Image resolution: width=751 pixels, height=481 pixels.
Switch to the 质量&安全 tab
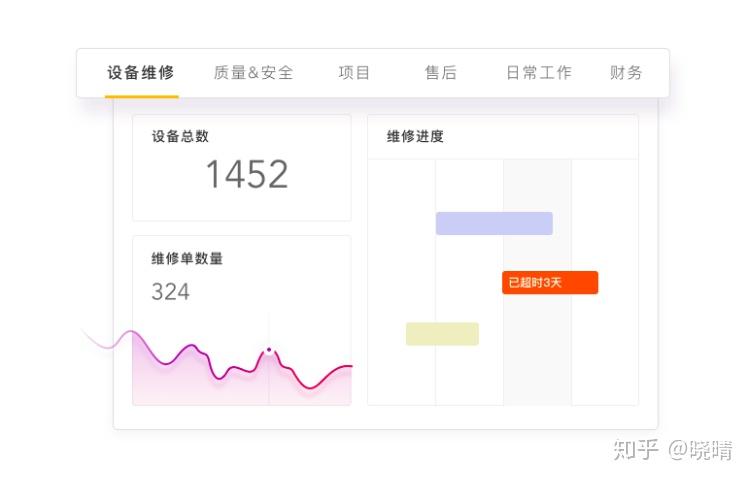coord(253,73)
